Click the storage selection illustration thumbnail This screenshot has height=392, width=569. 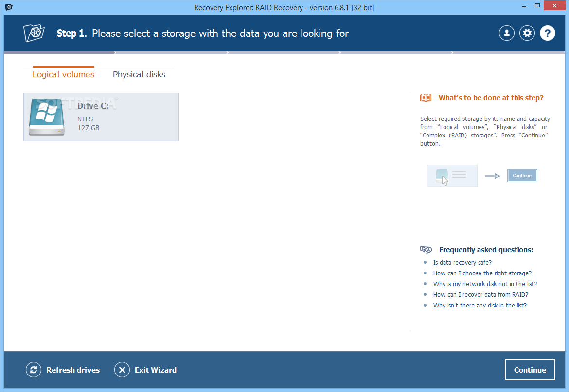pyautogui.click(x=452, y=176)
